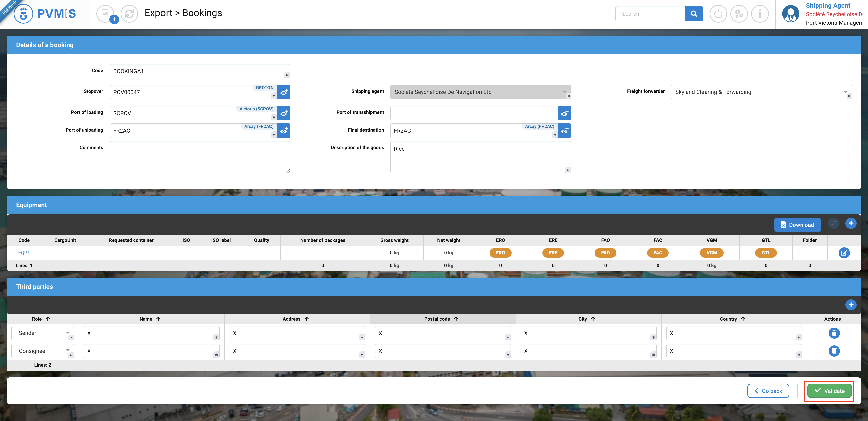Add a new equipment line
868x421 pixels.
coord(851,223)
